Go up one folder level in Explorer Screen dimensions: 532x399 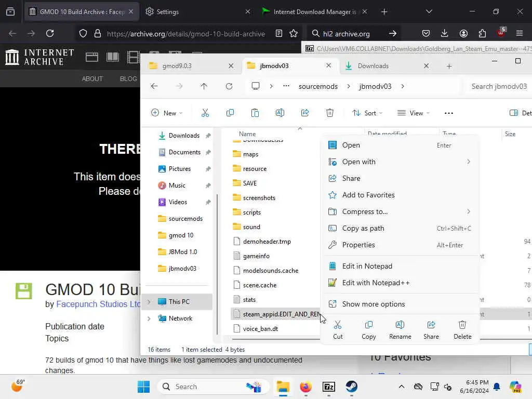[x=204, y=86]
